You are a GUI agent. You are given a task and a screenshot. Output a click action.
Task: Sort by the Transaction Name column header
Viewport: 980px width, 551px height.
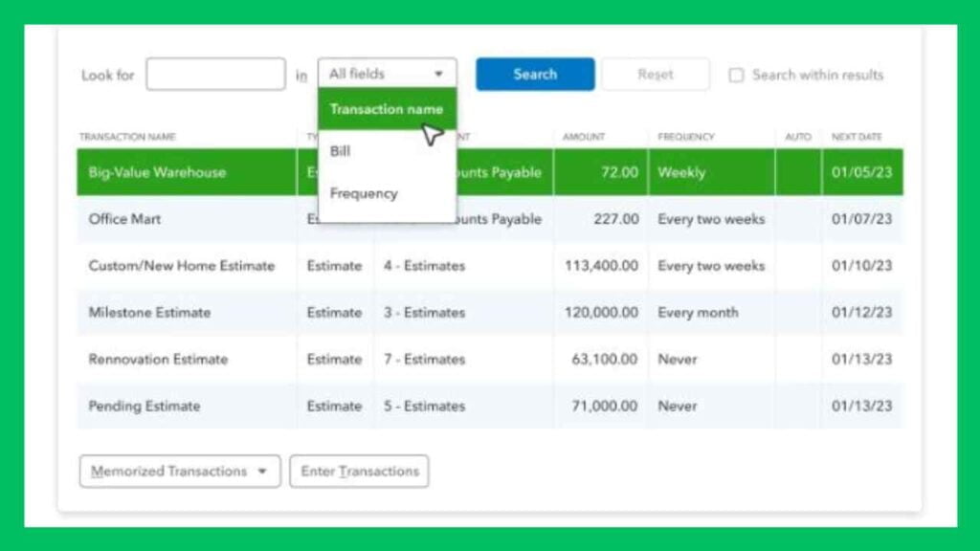[x=127, y=137]
